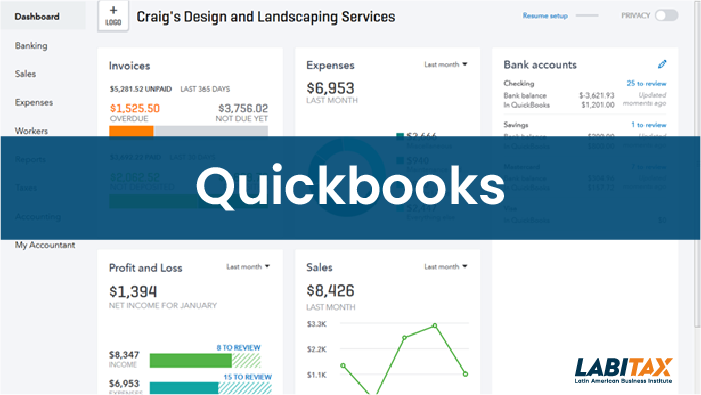Click the green income bar
This screenshot has width=701, height=395.
tap(190, 361)
